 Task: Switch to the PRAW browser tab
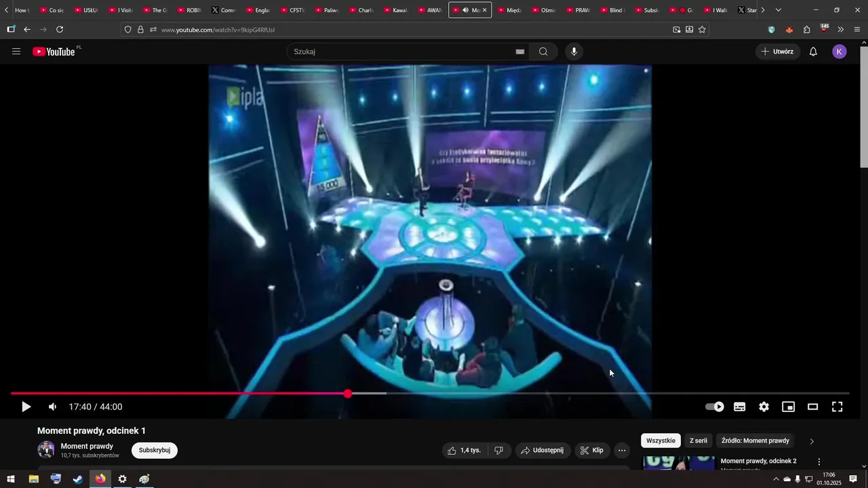[x=577, y=10]
